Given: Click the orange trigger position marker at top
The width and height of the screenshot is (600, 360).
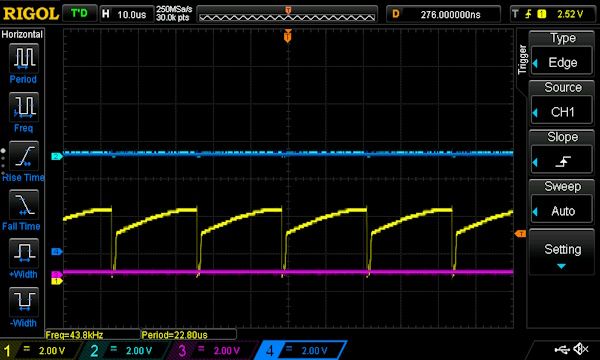Looking at the screenshot, I should pyautogui.click(x=288, y=36).
